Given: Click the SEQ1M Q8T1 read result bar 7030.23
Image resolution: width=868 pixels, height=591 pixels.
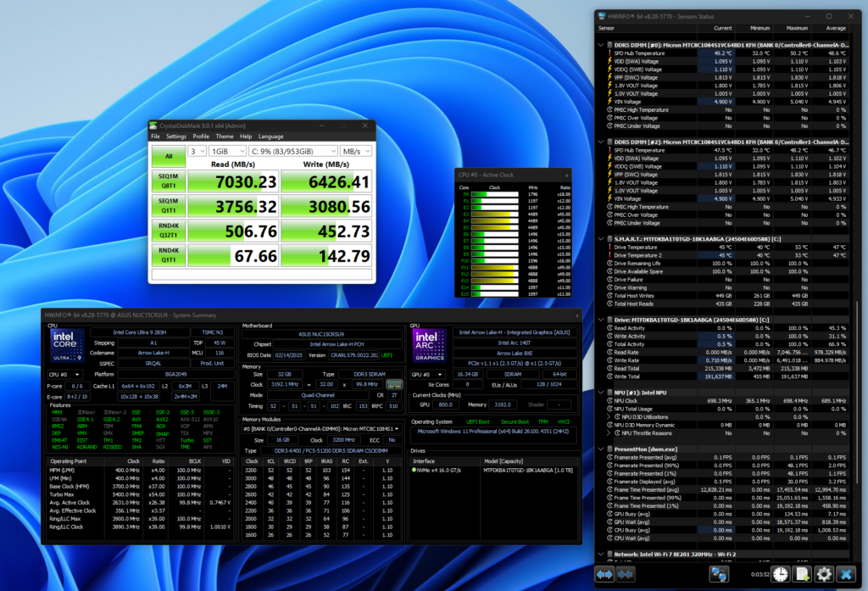Looking at the screenshot, I should pyautogui.click(x=233, y=181).
